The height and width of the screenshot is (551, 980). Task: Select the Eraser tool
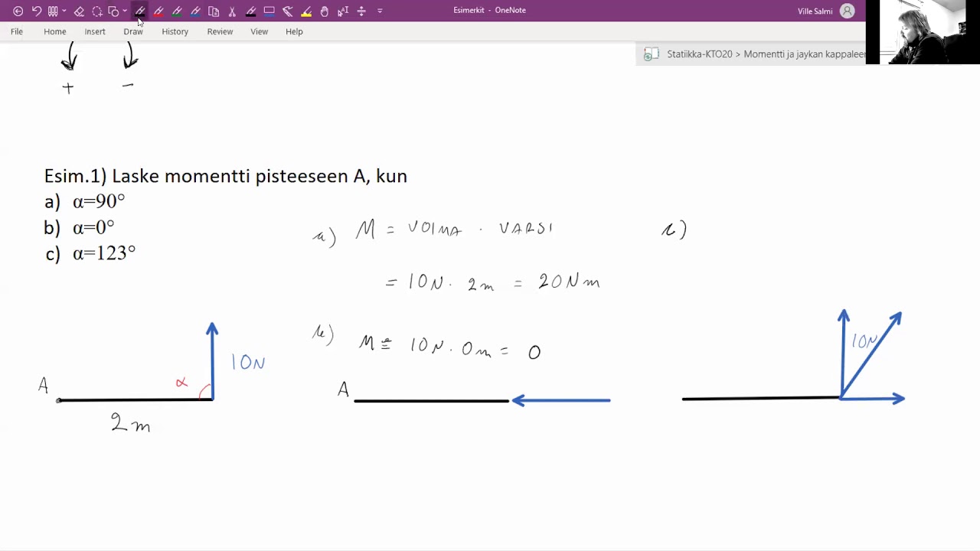pos(79,11)
